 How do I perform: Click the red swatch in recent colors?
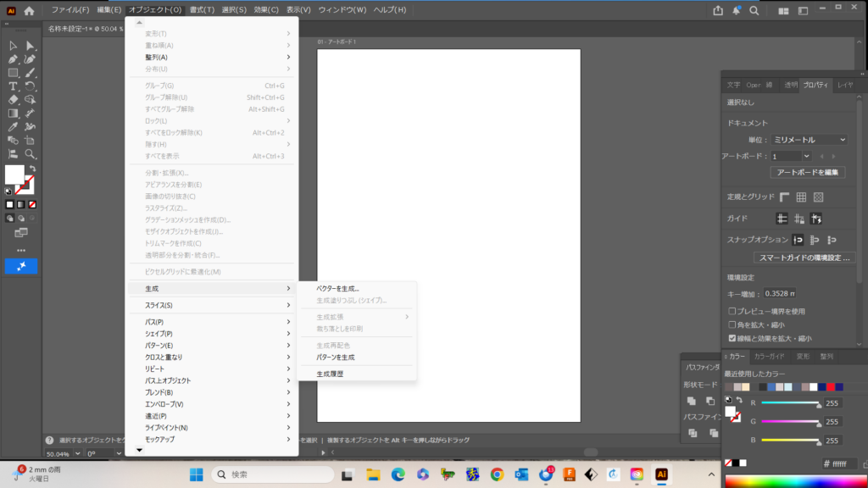tap(830, 387)
